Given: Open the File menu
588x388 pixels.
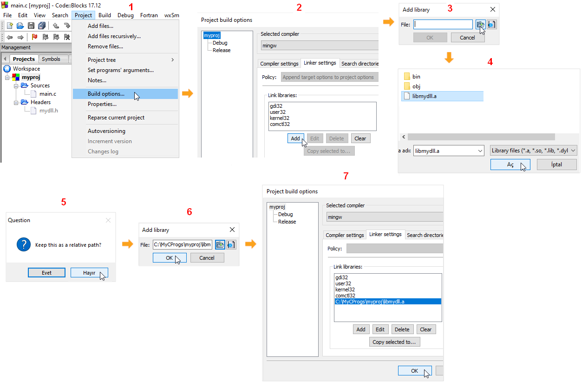Looking at the screenshot, I should [7, 15].
